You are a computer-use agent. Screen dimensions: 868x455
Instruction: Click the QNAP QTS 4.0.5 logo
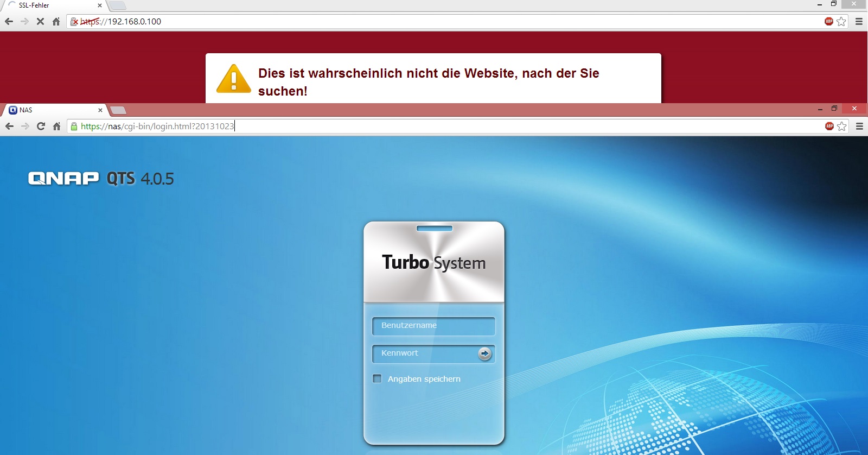click(x=101, y=178)
